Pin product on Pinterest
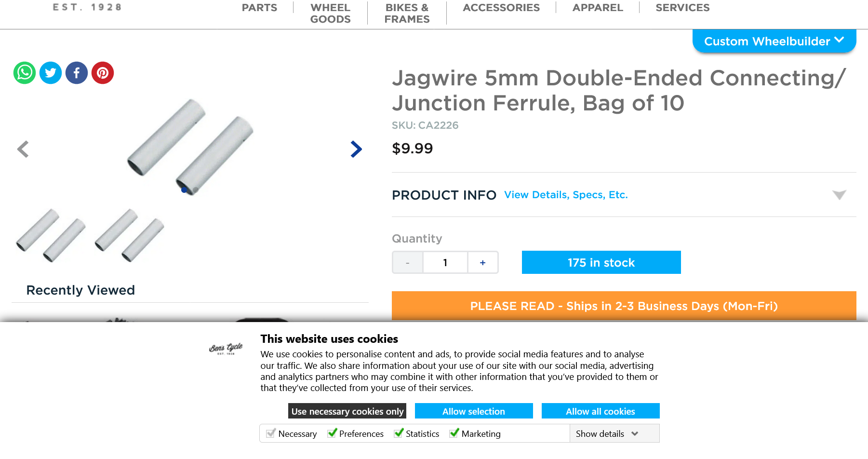The width and height of the screenshot is (868, 459). tap(103, 73)
